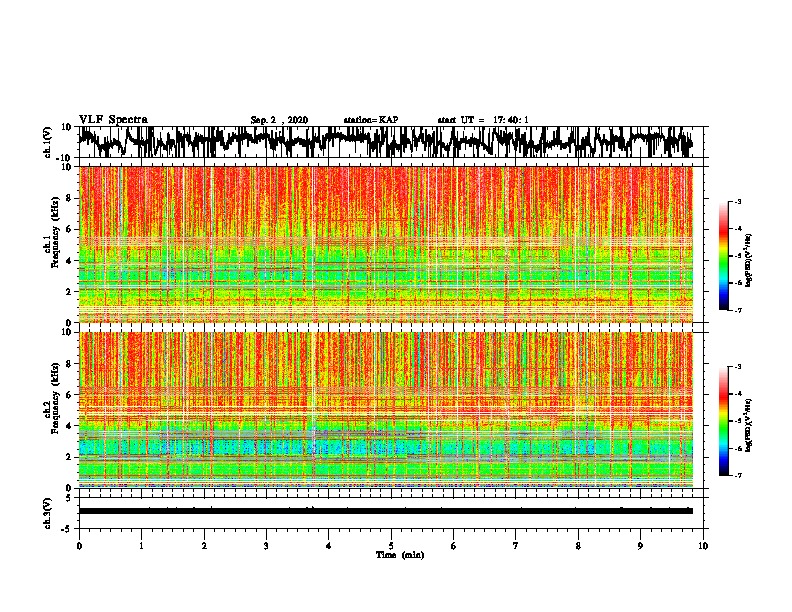This screenshot has width=792, height=612.
Task: Click the "ch.1(V)" waveform axis label
Action: click(x=49, y=142)
